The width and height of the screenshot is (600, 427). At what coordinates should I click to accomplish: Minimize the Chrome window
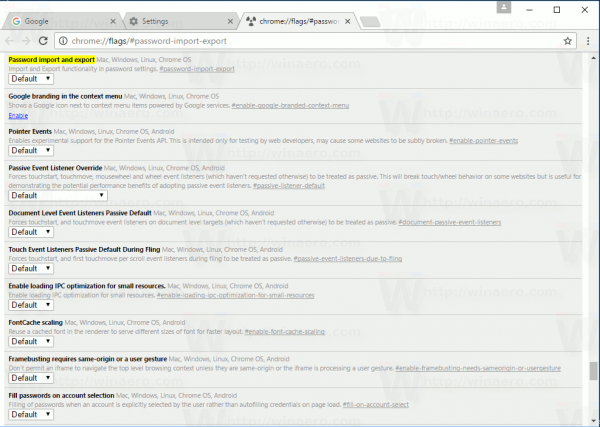[530, 10]
